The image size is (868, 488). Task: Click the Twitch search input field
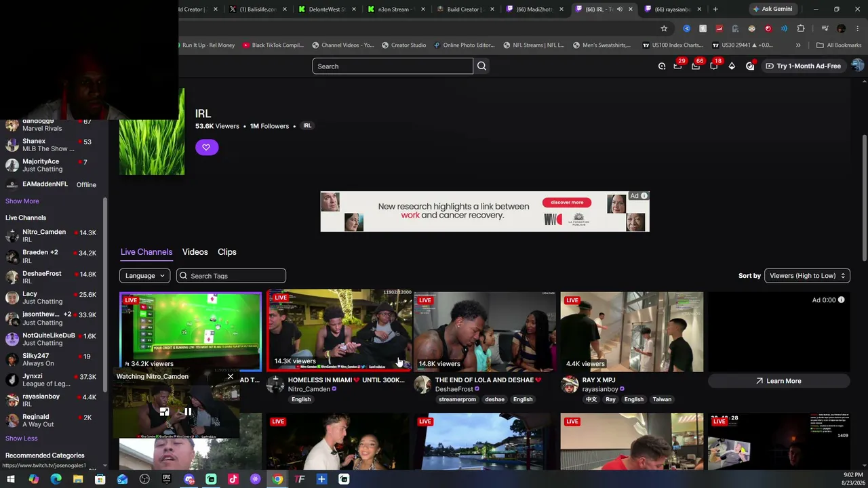393,66
